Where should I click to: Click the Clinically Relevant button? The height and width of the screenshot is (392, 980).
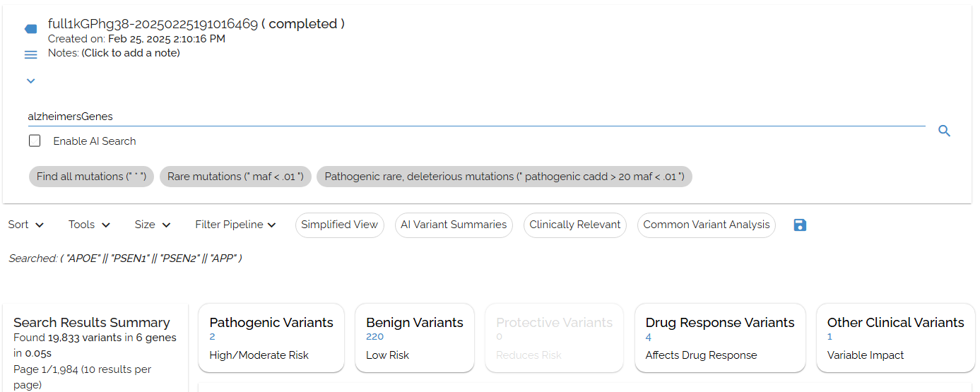(574, 225)
